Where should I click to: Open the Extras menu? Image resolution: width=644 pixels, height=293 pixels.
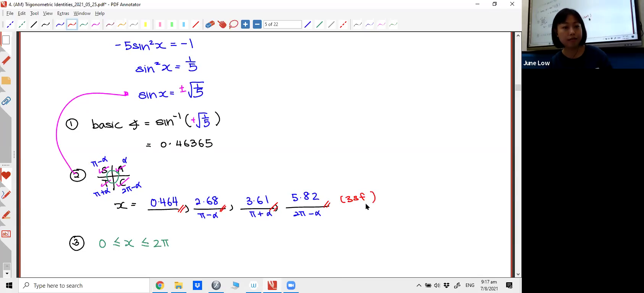63,13
